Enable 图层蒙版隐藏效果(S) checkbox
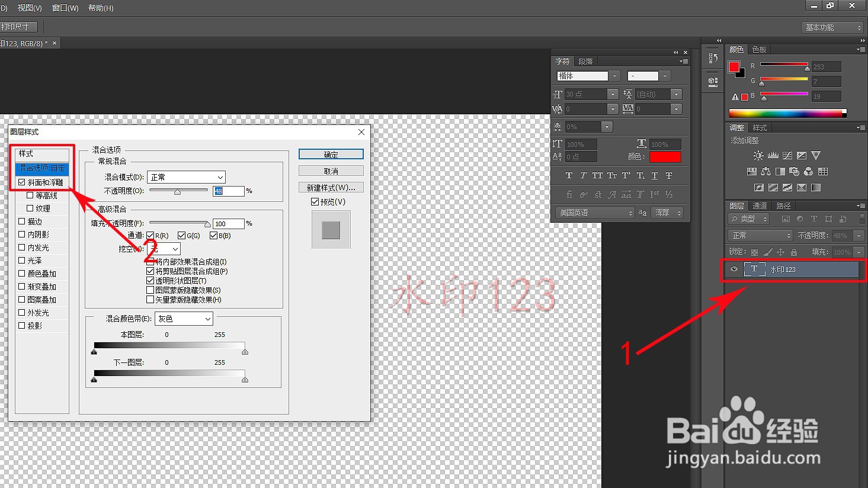This screenshot has height=488, width=868. (x=150, y=290)
